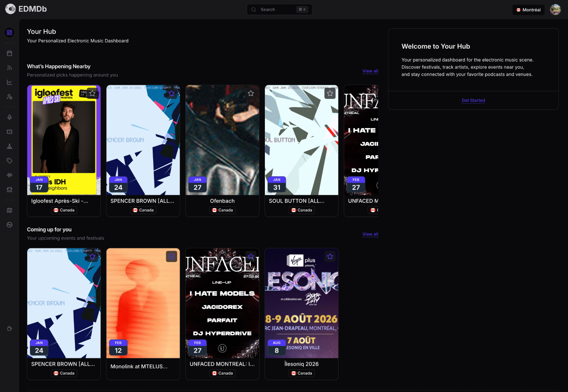Unsave the Monolink at MTELUS event
This screenshot has height=392, width=568.
[171, 256]
